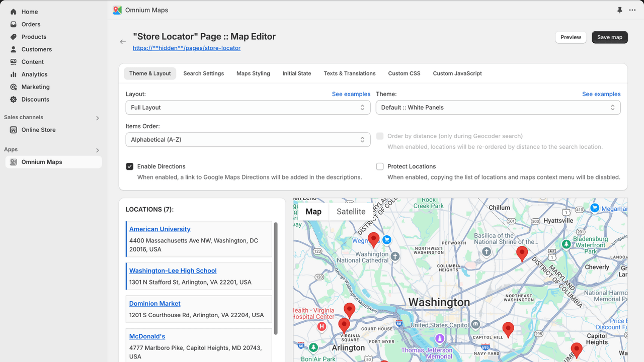This screenshot has height=362, width=644.
Task: Open the Washington-Lee High School link
Action: [173, 271]
